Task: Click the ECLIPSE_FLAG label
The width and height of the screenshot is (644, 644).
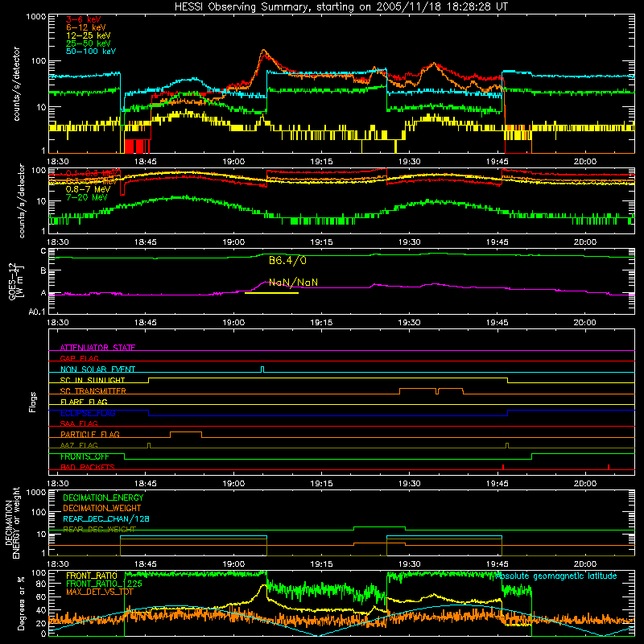Action: [x=88, y=413]
